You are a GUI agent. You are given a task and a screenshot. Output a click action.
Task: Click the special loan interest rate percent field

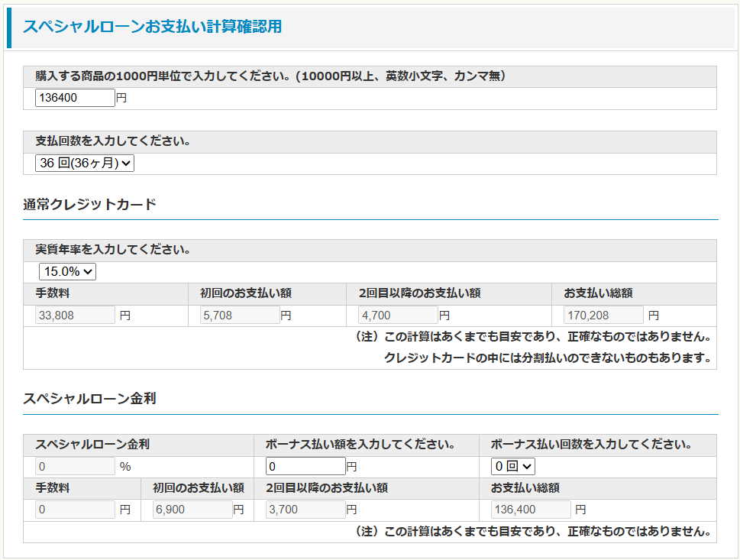75,466
